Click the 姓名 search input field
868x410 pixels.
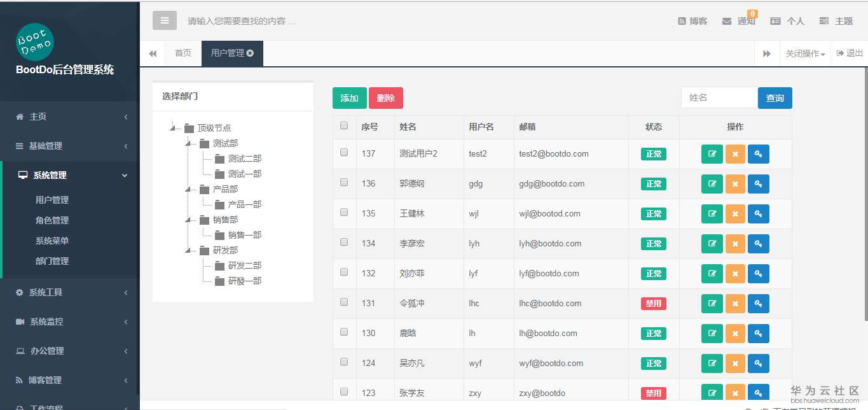(x=719, y=97)
